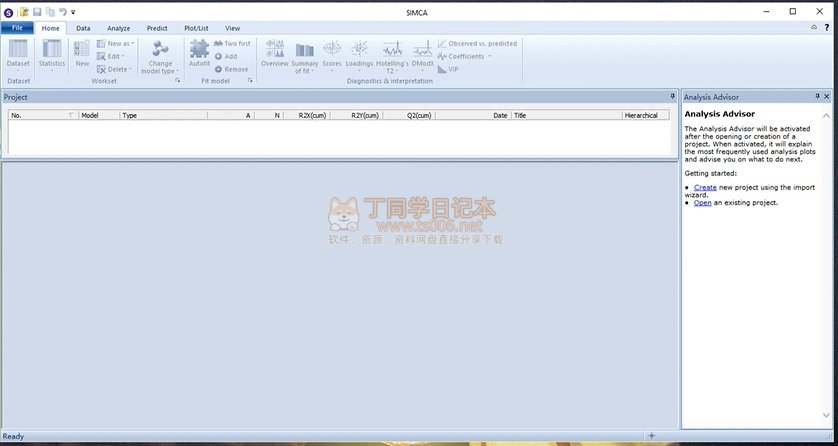Click the DModX plot icon
Screen dimensions: 838x446
(423, 49)
